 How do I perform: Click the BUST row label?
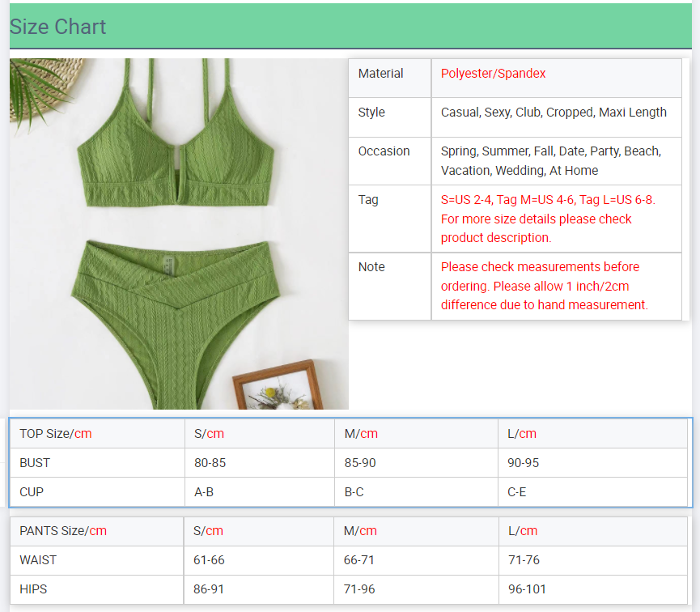(x=35, y=463)
